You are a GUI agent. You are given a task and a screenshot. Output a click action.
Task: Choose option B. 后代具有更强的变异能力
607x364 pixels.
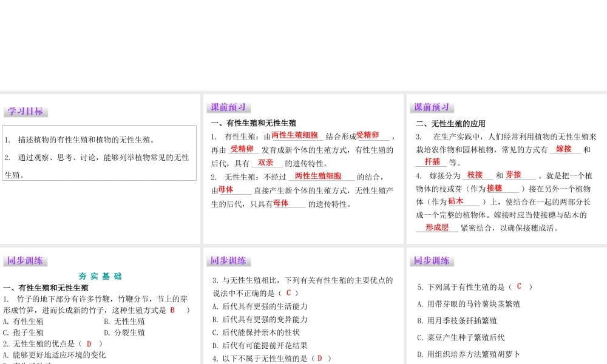pyautogui.click(x=260, y=320)
